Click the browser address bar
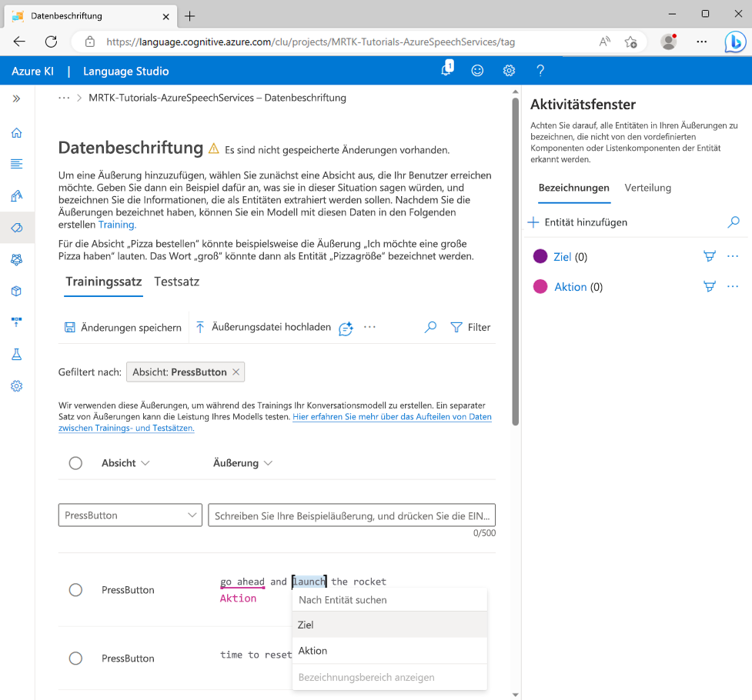This screenshot has width=752, height=700. point(311,42)
